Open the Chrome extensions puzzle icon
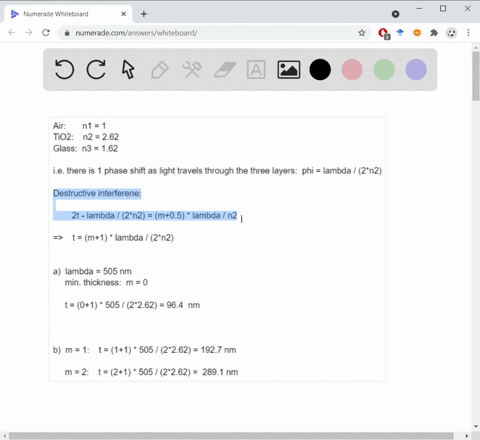Viewport: 480px width, 440px height. [x=434, y=33]
